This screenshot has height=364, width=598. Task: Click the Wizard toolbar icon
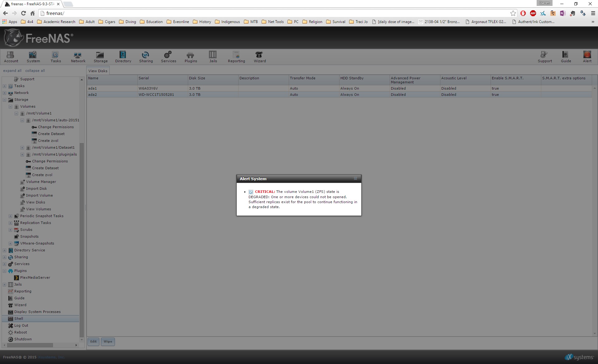259,57
